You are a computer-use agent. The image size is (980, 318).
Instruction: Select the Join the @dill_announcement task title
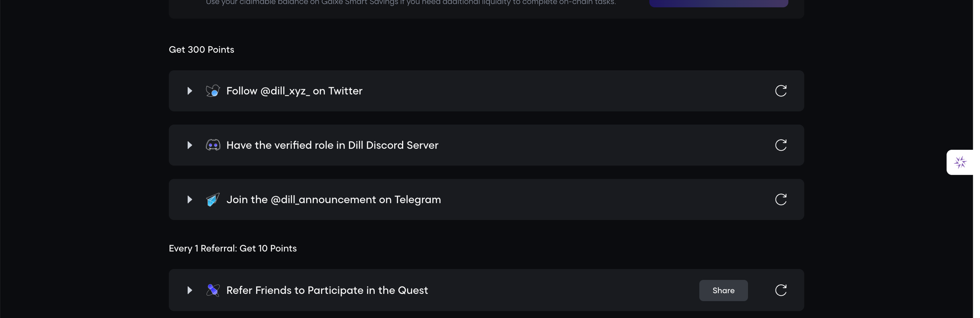click(333, 200)
